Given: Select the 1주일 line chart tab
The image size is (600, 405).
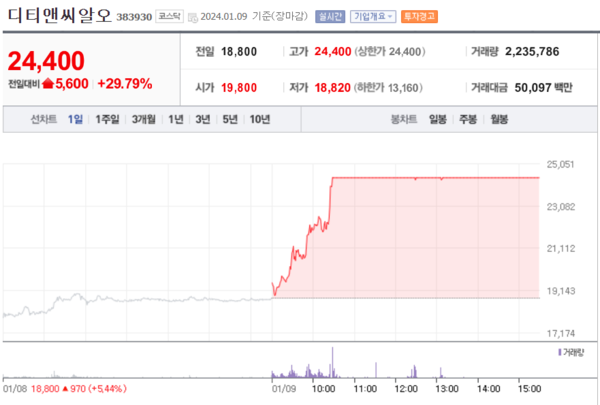Looking at the screenshot, I should (x=107, y=119).
